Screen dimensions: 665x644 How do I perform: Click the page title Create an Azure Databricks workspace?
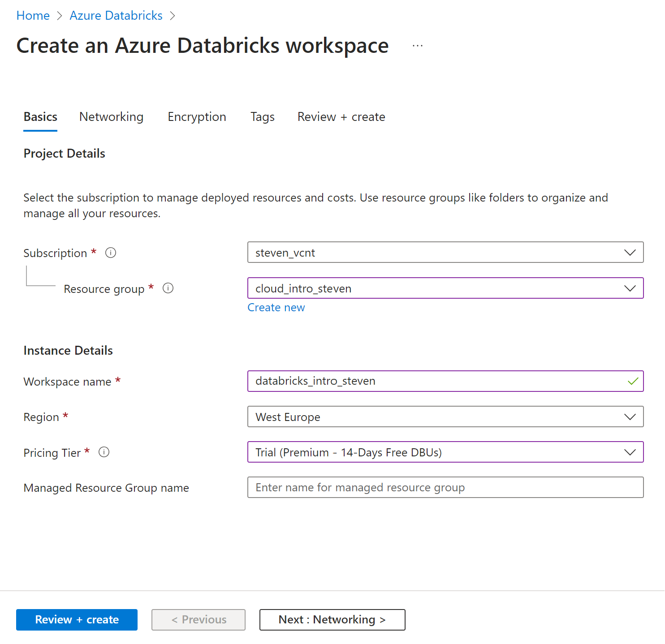click(x=203, y=46)
